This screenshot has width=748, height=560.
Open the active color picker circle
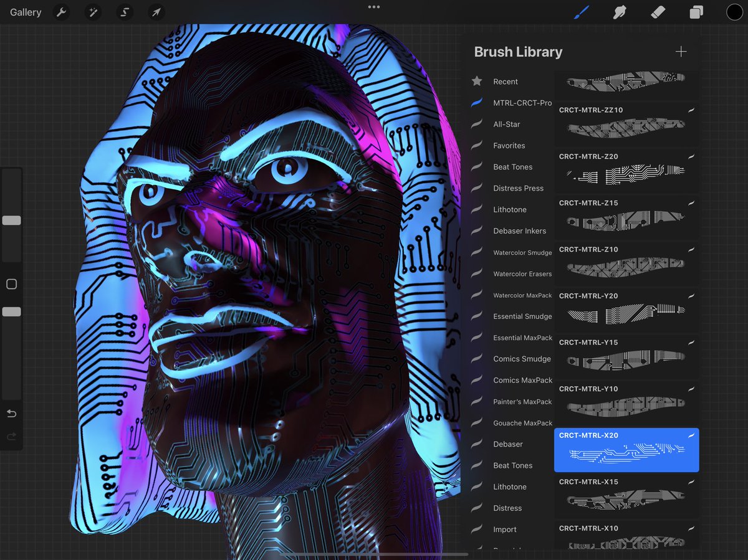734,12
